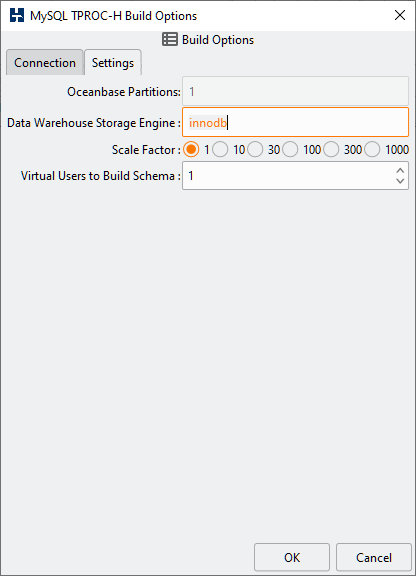Pick scale factor 1000 radio button
Viewport: 416px width, 576px height.
pos(372,150)
